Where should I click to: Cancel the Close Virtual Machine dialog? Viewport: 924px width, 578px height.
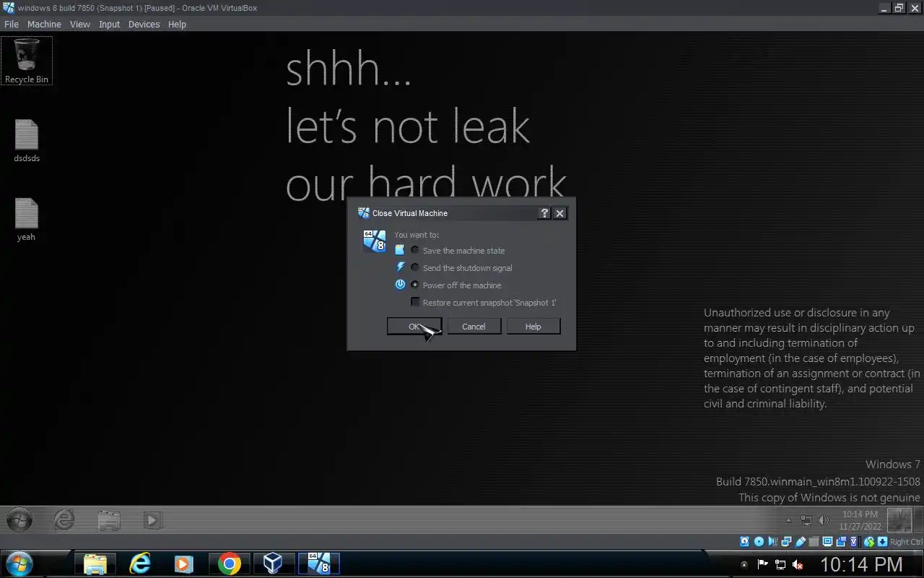pos(474,327)
